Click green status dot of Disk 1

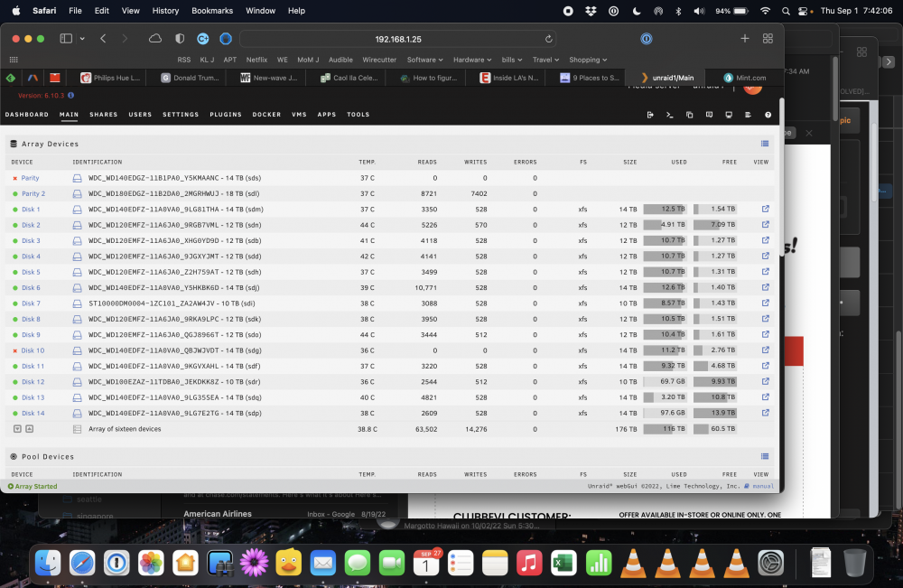point(15,210)
